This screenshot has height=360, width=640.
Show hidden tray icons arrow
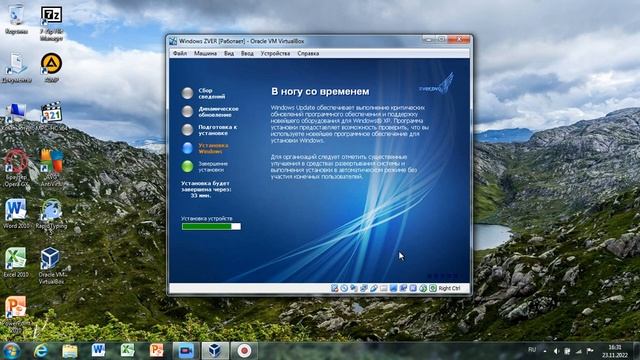[545, 351]
